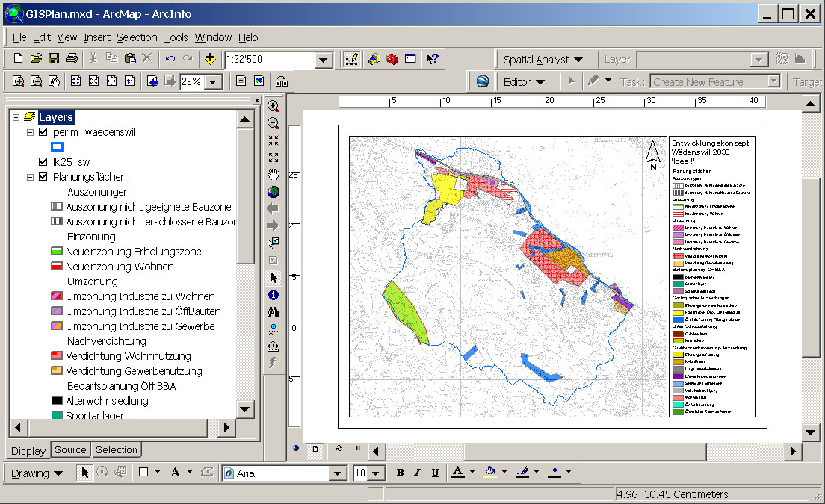Uncheck the perim_waedenswil layer
The image size is (825, 504).
[x=43, y=132]
